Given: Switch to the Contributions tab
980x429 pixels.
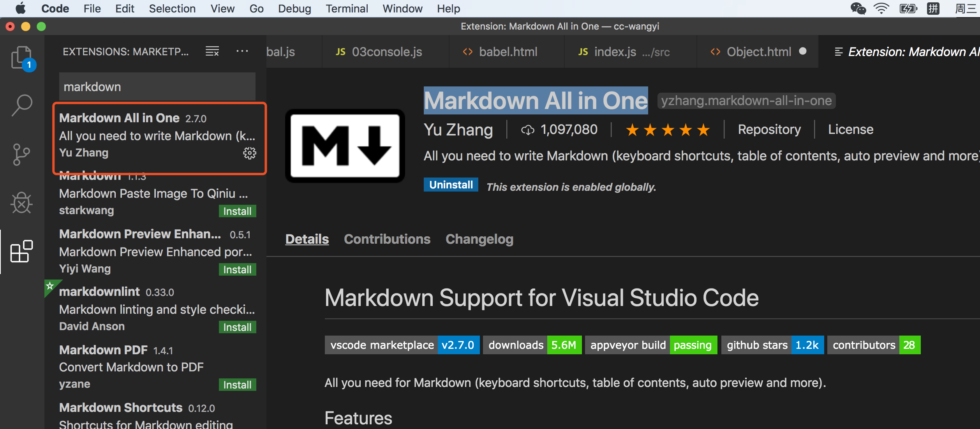Looking at the screenshot, I should tap(387, 239).
